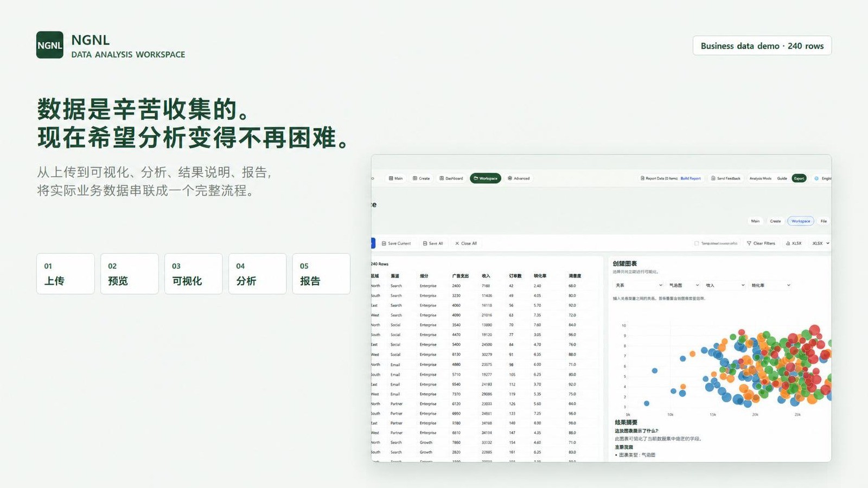Viewport: 868px width, 488px height.
Task: Open the XLSX export format dropdown
Action: (x=821, y=243)
